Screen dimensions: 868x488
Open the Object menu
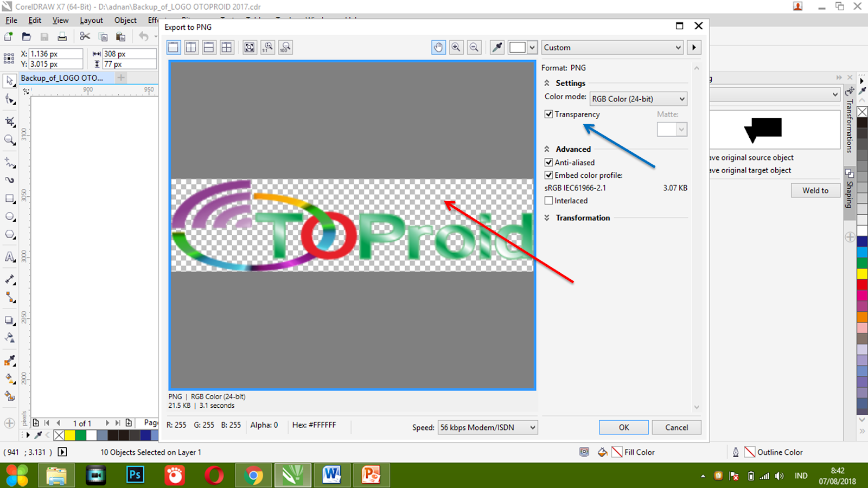click(x=125, y=20)
